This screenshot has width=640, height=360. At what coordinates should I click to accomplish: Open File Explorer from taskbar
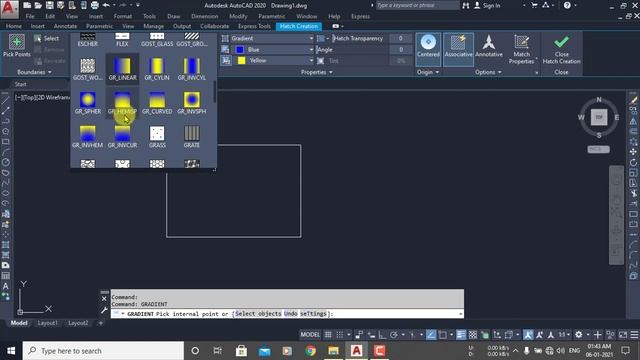click(x=333, y=351)
